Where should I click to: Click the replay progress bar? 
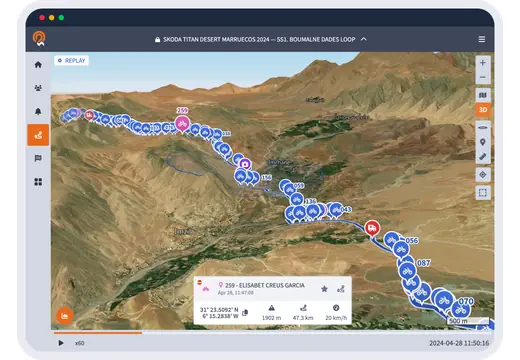tap(273, 332)
